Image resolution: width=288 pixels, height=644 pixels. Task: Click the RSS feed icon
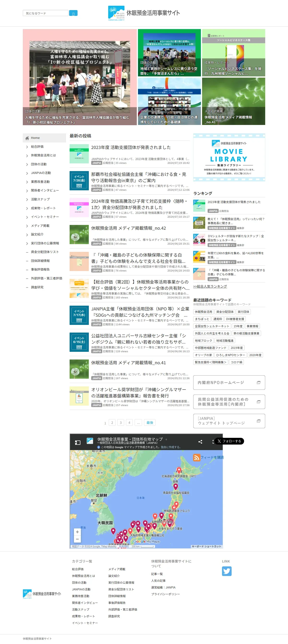point(196,458)
